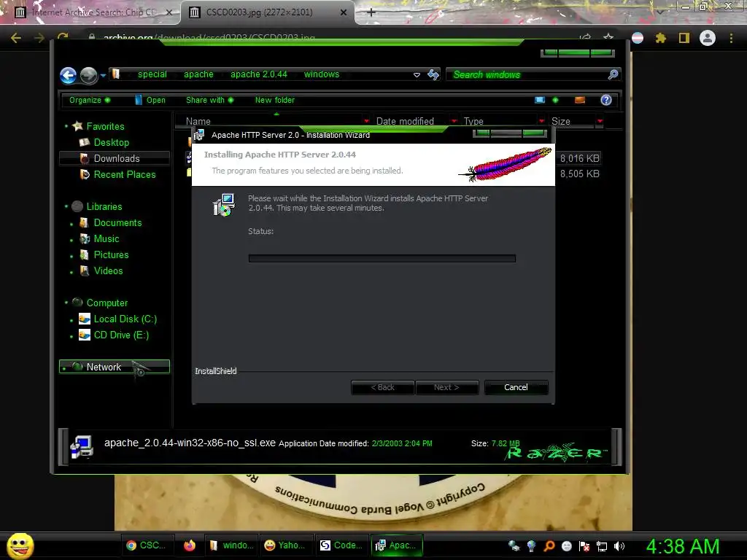Select the 'apache 2.0.44' breadcrumb
The width and height of the screenshot is (747, 560).
coord(259,74)
